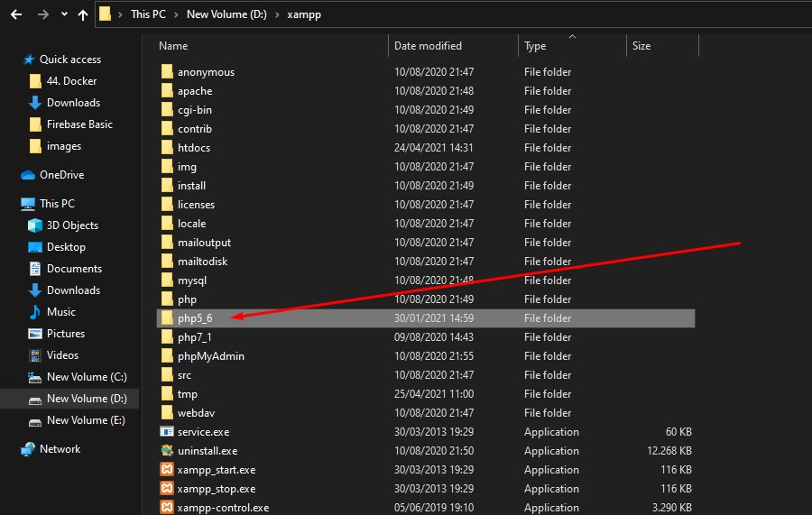The height and width of the screenshot is (515, 812).
Task: Select This PC in the address path
Action: (x=148, y=14)
